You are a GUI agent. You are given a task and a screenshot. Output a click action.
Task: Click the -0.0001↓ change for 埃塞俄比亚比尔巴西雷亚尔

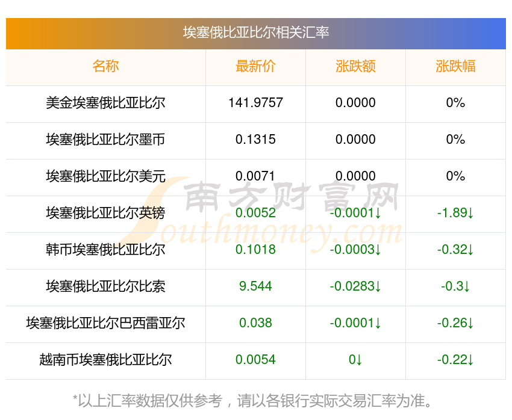tap(355, 323)
